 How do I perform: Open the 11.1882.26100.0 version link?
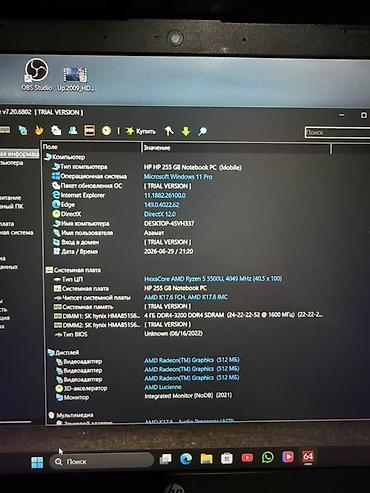click(x=165, y=195)
